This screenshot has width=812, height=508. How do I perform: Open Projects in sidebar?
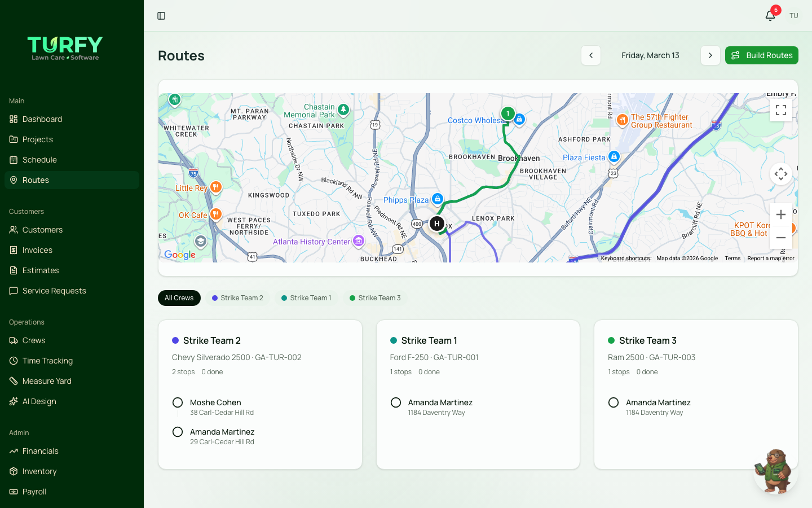click(x=72, y=139)
